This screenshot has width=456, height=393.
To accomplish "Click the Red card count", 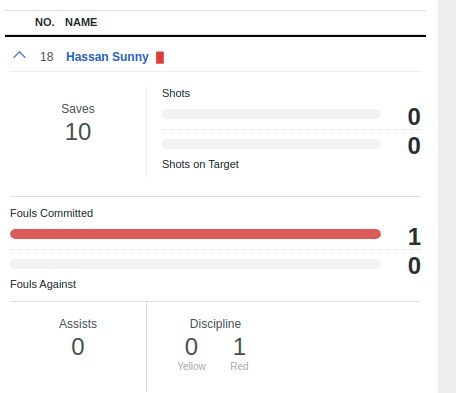I will point(239,347).
